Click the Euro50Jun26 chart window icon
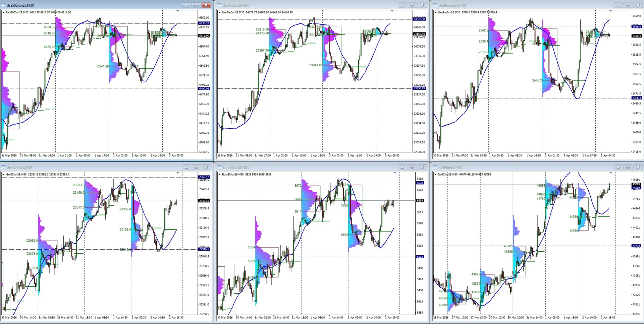 pos(219,167)
